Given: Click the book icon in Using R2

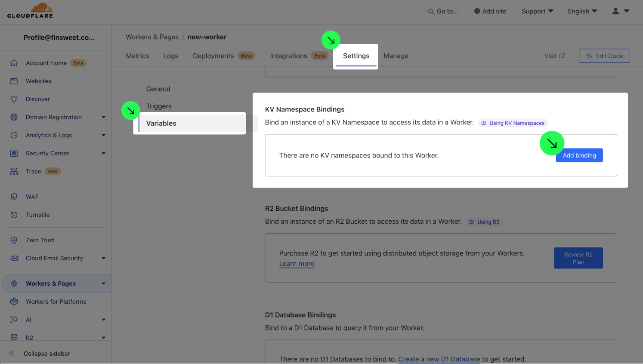Looking at the screenshot, I should (x=471, y=222).
